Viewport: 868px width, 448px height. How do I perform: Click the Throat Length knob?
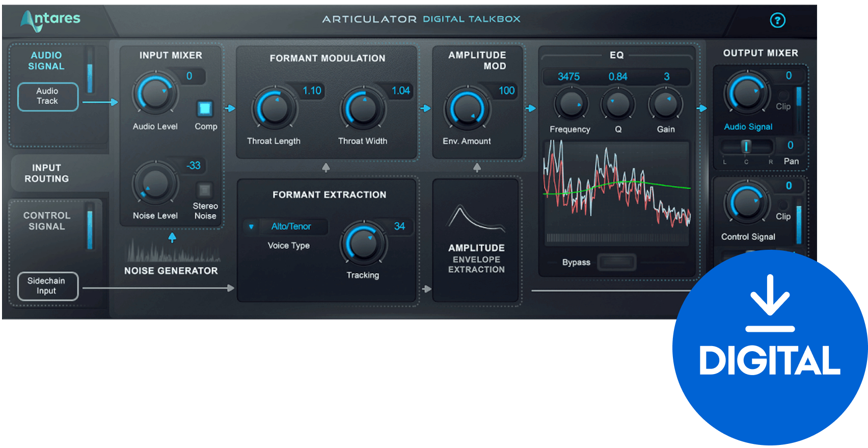275,108
